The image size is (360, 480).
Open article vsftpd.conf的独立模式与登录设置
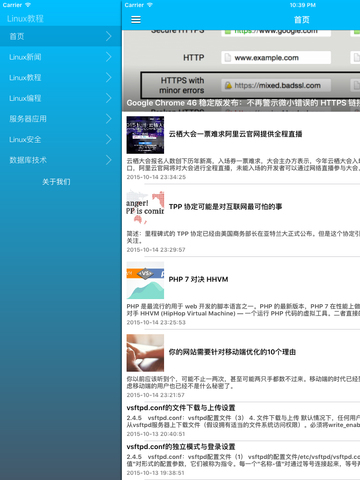click(x=181, y=447)
